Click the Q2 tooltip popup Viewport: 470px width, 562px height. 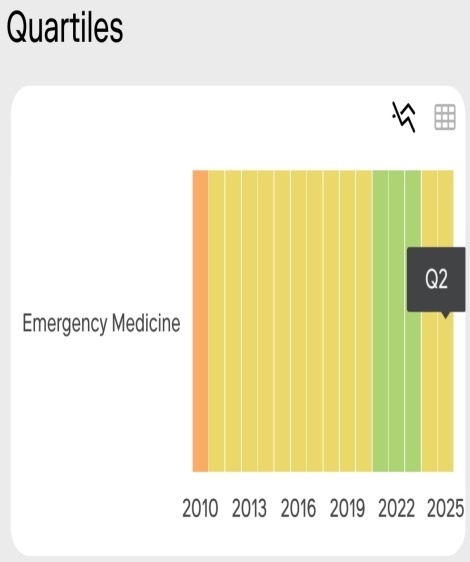tap(436, 280)
